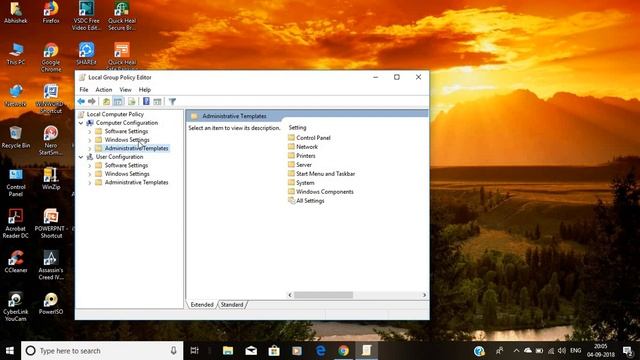Open the SHAREit desktop icon

(86, 53)
